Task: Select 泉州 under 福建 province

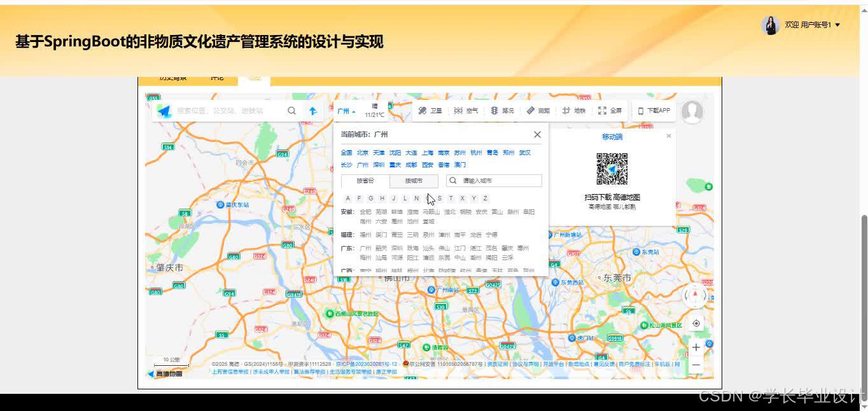Action: 428,235
